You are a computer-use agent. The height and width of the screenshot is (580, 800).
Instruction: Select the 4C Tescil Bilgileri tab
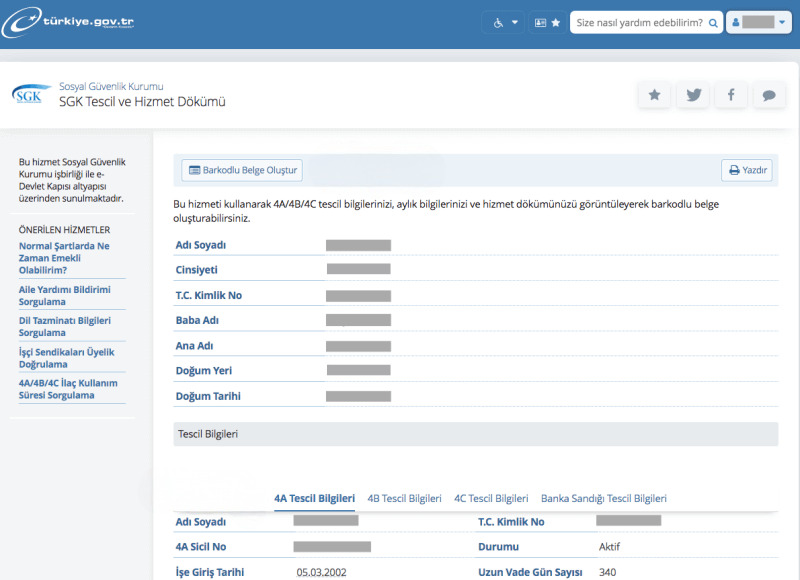click(x=491, y=498)
